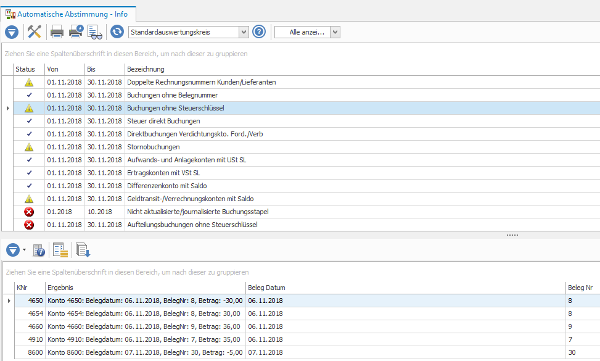Image resolution: width=600 pixels, height=361 pixels.
Task: Expand the lower filter dropdown arrow
Action: coord(24,250)
